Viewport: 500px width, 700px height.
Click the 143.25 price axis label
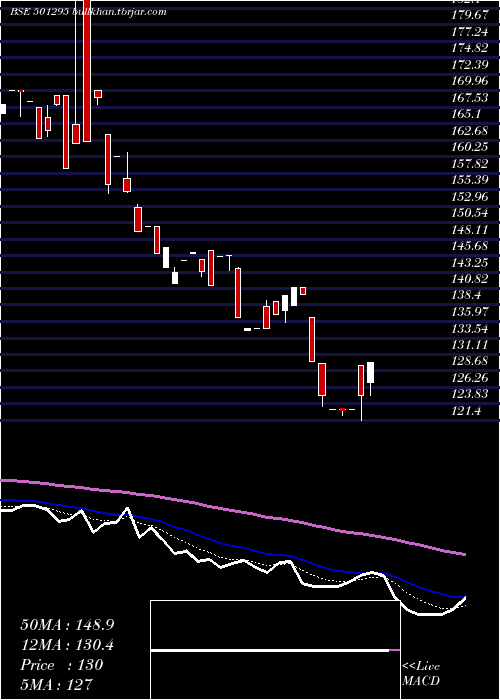coord(469,263)
